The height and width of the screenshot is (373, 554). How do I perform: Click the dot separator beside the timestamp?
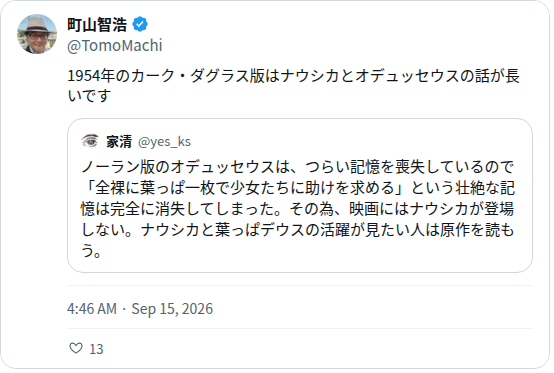(124, 309)
